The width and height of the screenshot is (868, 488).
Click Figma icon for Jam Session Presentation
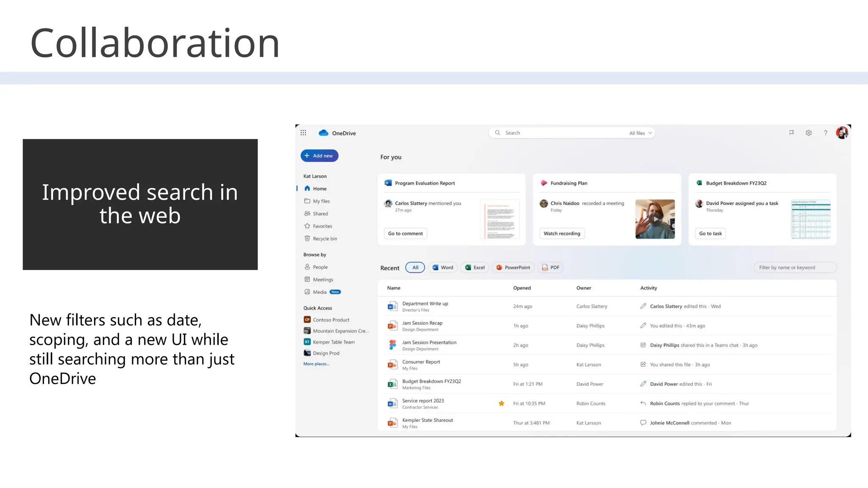tap(392, 345)
